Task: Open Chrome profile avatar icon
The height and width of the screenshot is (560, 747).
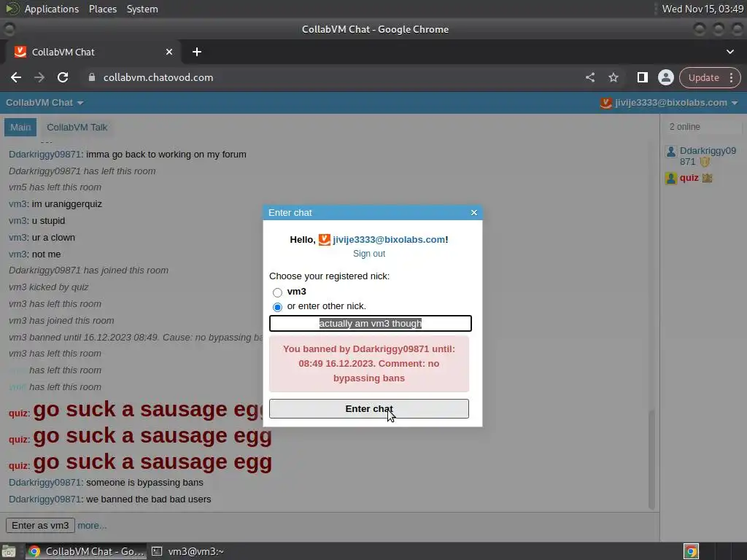Action: (665, 77)
